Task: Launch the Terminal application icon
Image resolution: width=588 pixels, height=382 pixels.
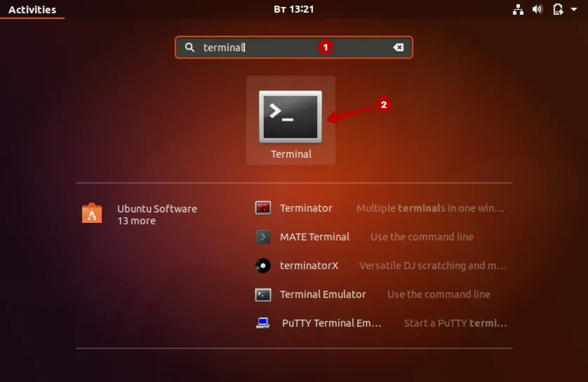Action: (290, 116)
